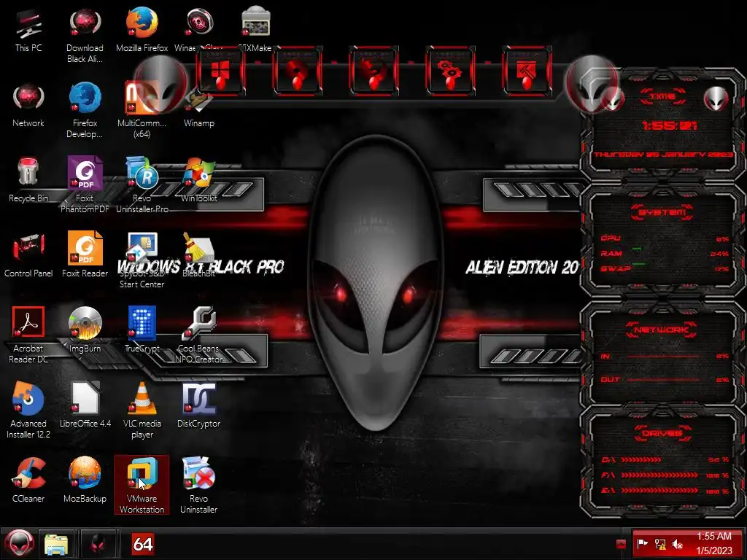The image size is (747, 560).
Task: Click the Windows logo dock tile
Action: [x=220, y=71]
